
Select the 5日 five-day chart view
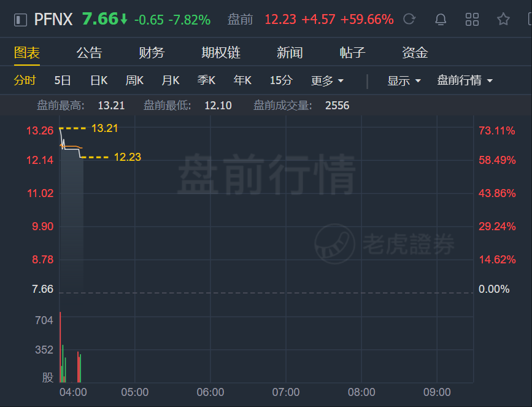(63, 80)
